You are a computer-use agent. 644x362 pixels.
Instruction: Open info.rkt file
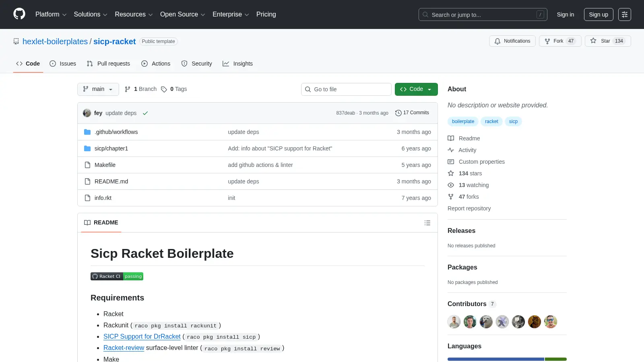pos(103,198)
